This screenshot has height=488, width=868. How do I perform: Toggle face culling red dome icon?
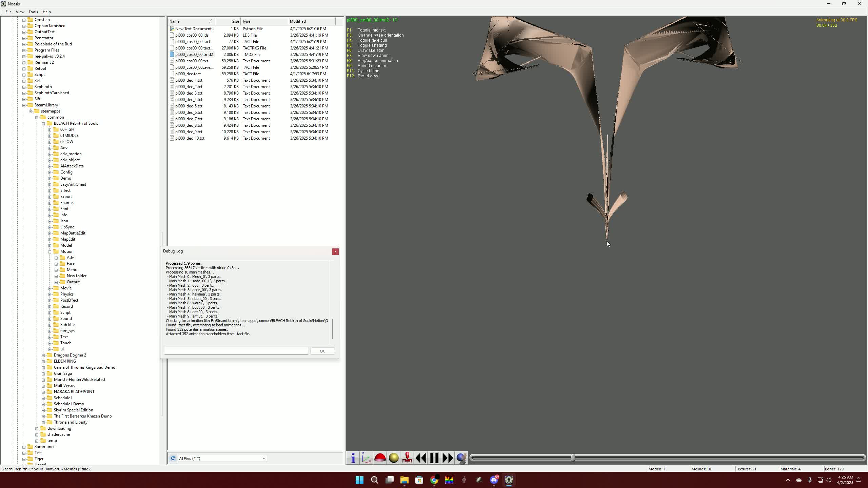[x=380, y=458]
